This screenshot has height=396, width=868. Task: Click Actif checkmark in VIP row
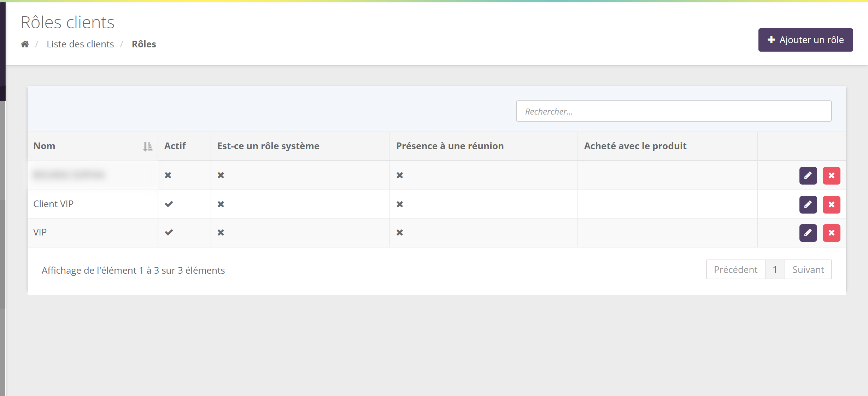point(169,232)
